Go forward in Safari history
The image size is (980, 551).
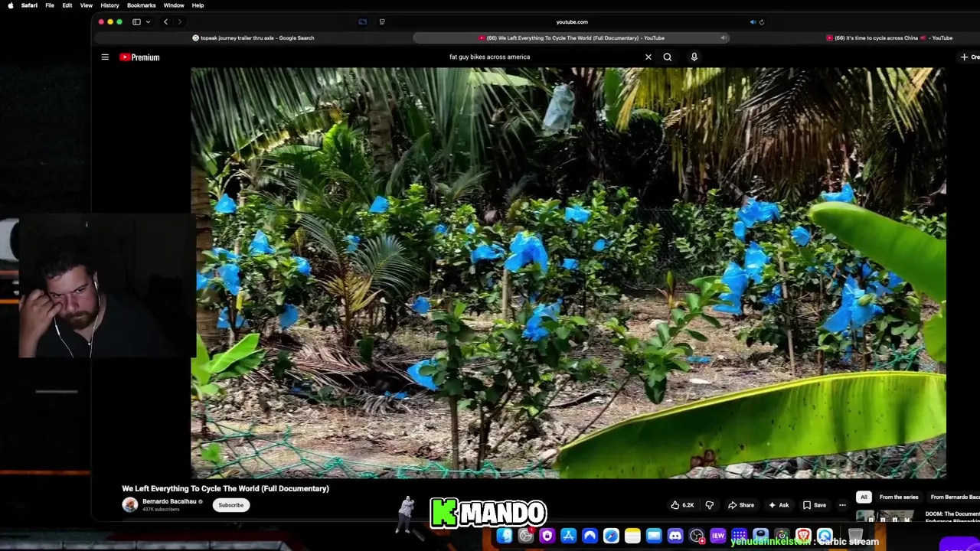point(179,22)
